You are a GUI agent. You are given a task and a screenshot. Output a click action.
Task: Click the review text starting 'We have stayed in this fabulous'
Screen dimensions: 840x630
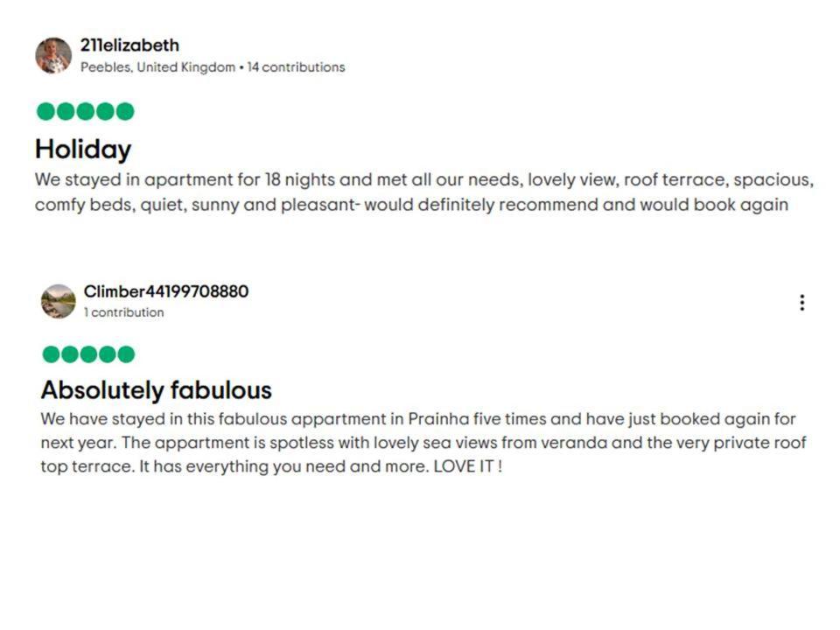(423, 443)
